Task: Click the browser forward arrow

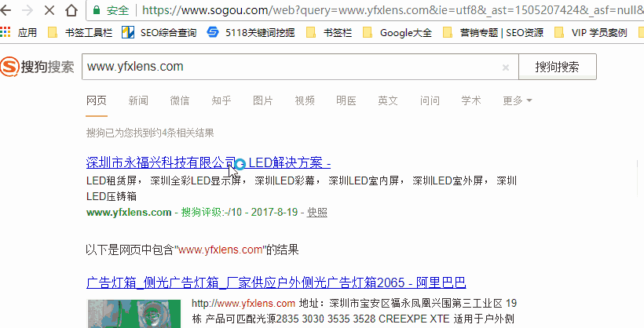Action: pos(27,10)
